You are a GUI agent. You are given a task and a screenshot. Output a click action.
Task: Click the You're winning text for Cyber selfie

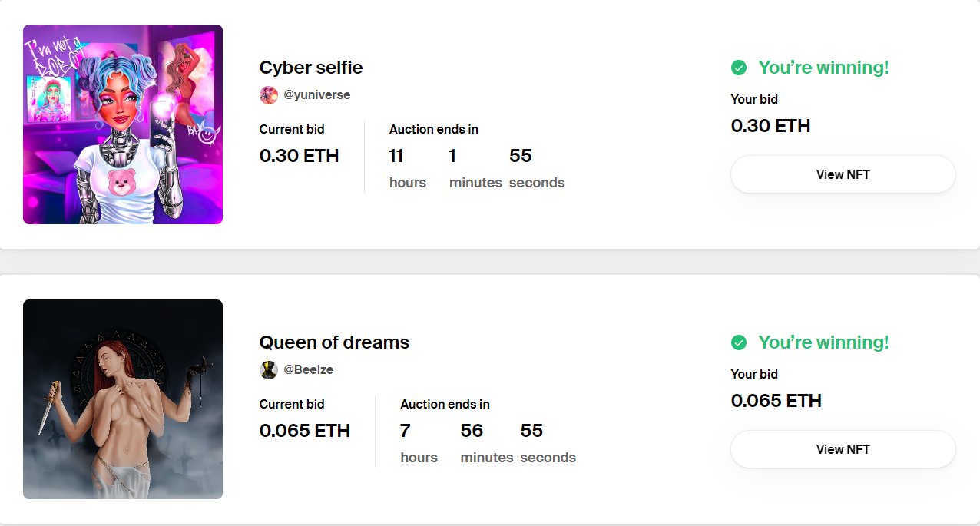click(x=823, y=68)
